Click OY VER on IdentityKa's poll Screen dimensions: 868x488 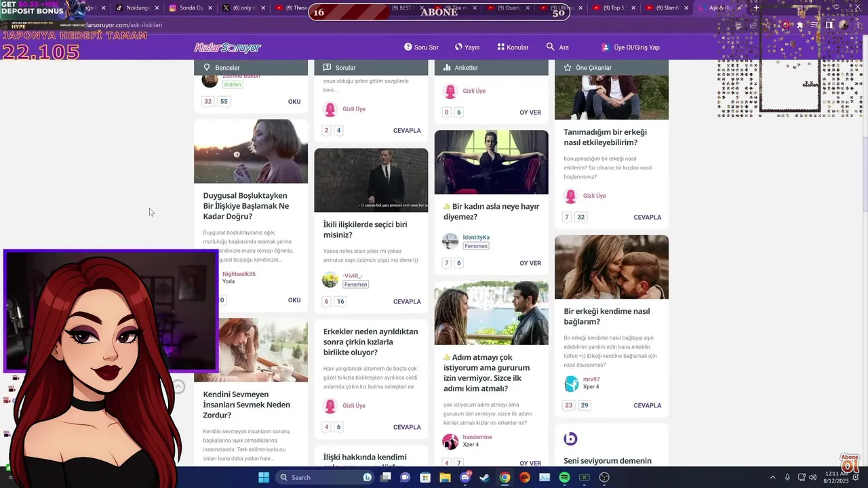click(530, 263)
